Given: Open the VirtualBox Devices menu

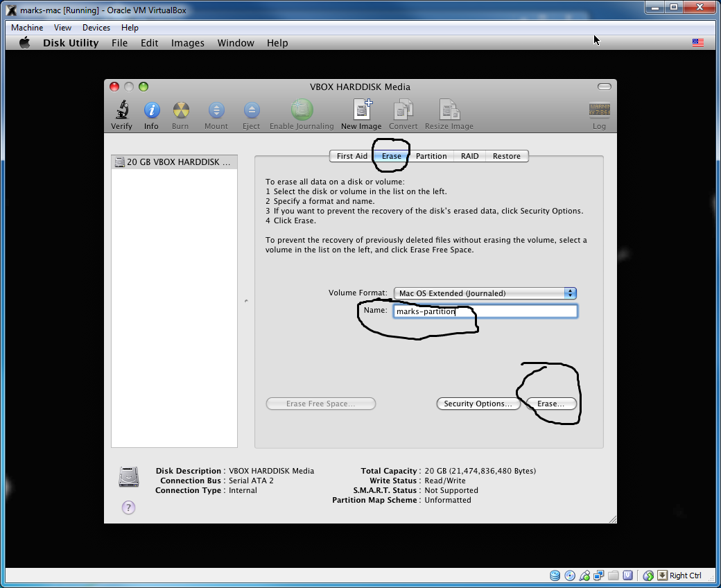Looking at the screenshot, I should pyautogui.click(x=96, y=28).
